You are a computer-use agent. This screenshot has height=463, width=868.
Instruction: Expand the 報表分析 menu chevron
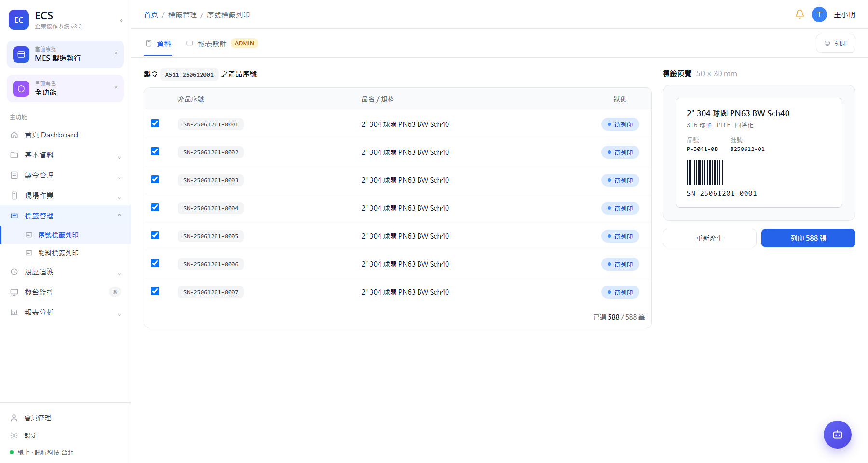(119, 314)
